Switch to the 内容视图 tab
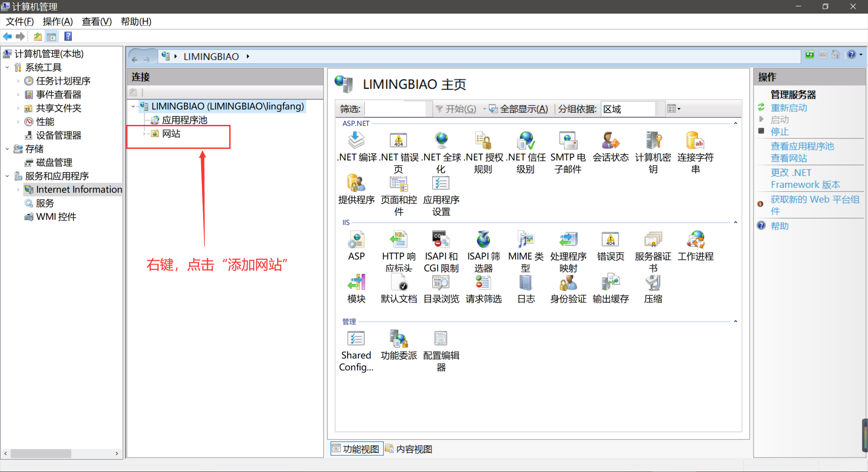Viewport: 868px width, 472px height. tap(409, 449)
